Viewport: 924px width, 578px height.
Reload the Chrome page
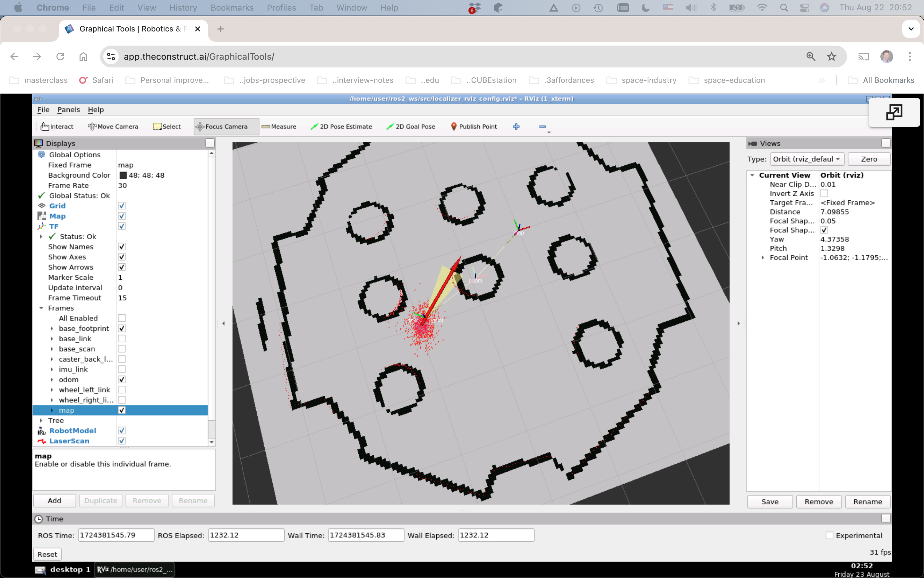click(x=60, y=57)
